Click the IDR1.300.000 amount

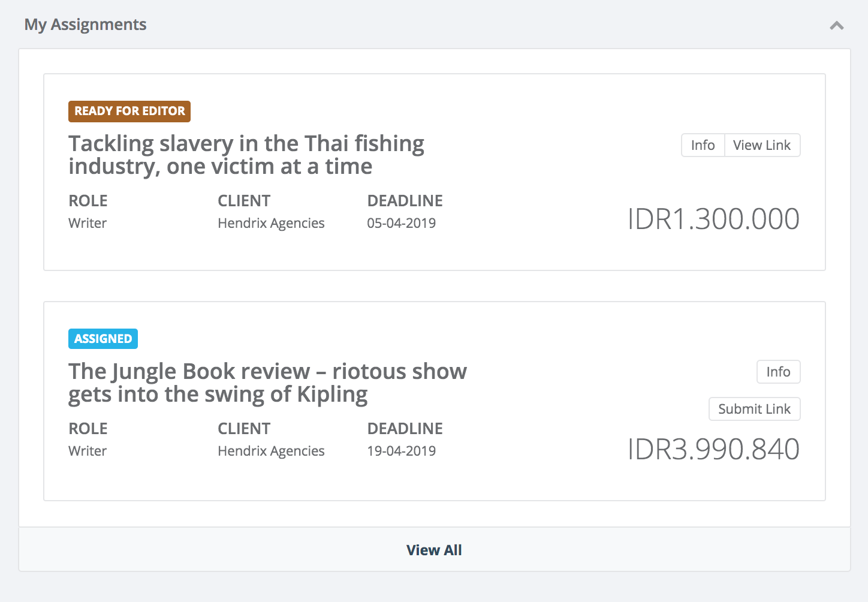(x=713, y=219)
